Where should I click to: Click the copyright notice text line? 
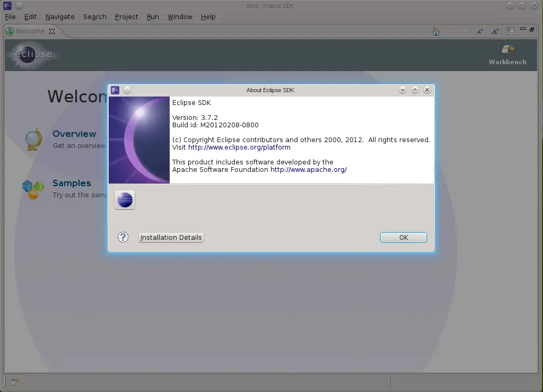pyautogui.click(x=301, y=140)
